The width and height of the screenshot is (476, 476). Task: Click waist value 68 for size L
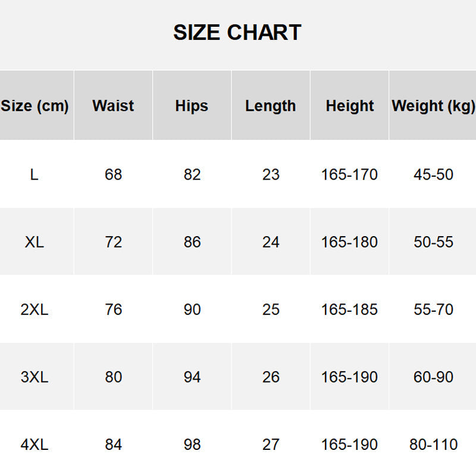click(113, 174)
